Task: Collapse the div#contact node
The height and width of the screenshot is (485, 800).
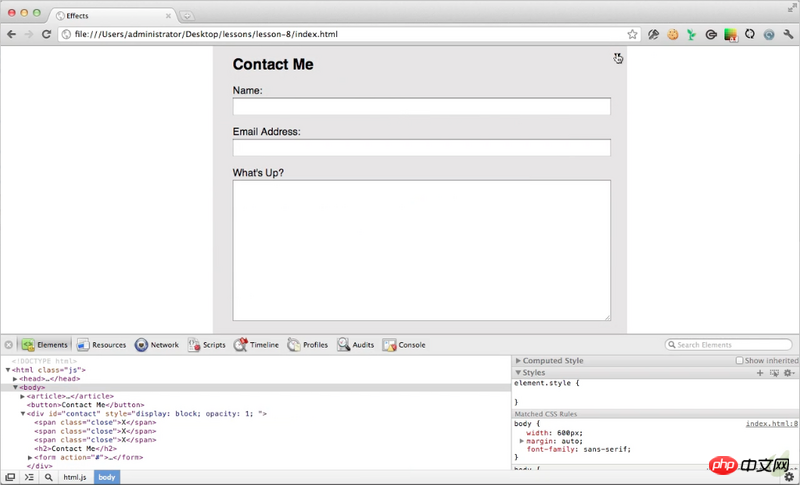Action: pyautogui.click(x=22, y=414)
